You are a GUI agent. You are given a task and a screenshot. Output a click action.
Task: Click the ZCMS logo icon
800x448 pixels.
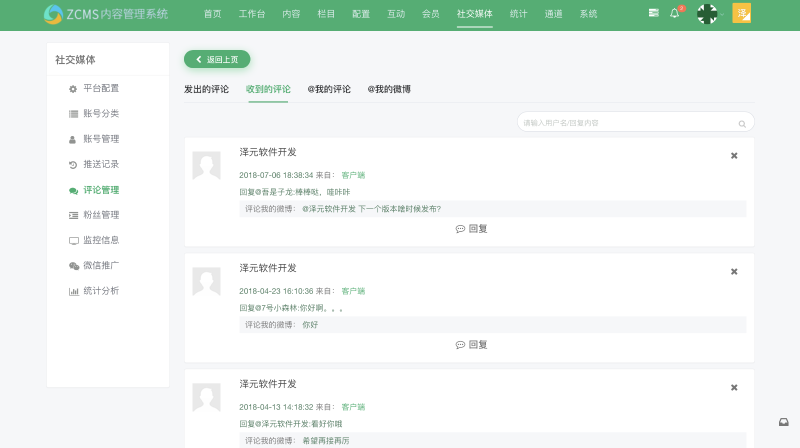point(53,14)
